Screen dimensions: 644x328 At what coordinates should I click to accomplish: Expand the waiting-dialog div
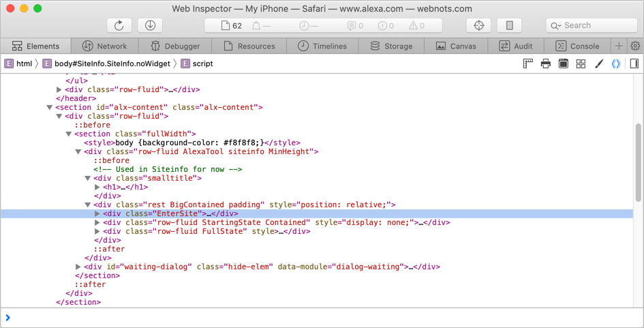click(x=78, y=267)
